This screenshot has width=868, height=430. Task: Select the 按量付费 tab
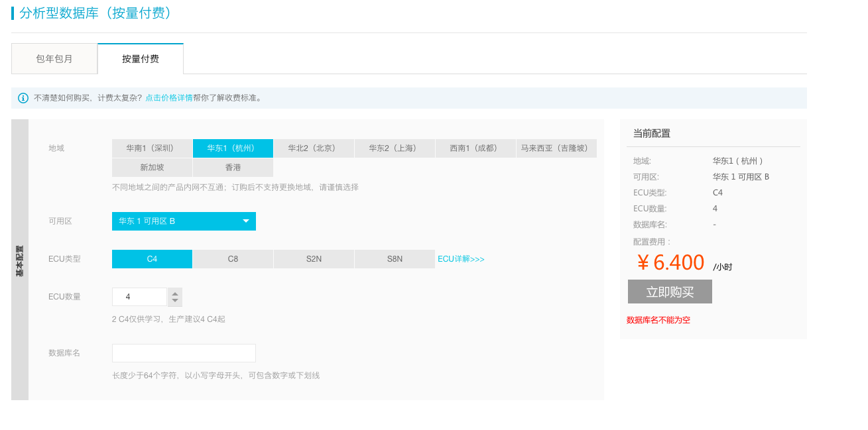click(x=141, y=59)
